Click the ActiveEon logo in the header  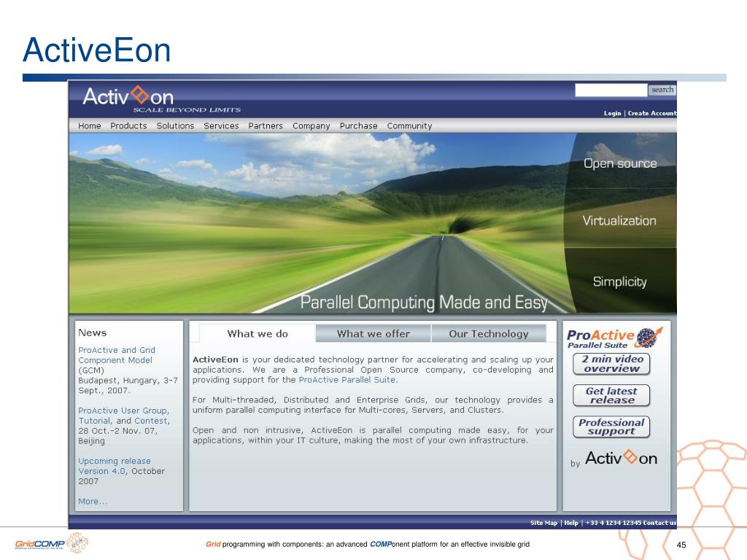point(128,96)
